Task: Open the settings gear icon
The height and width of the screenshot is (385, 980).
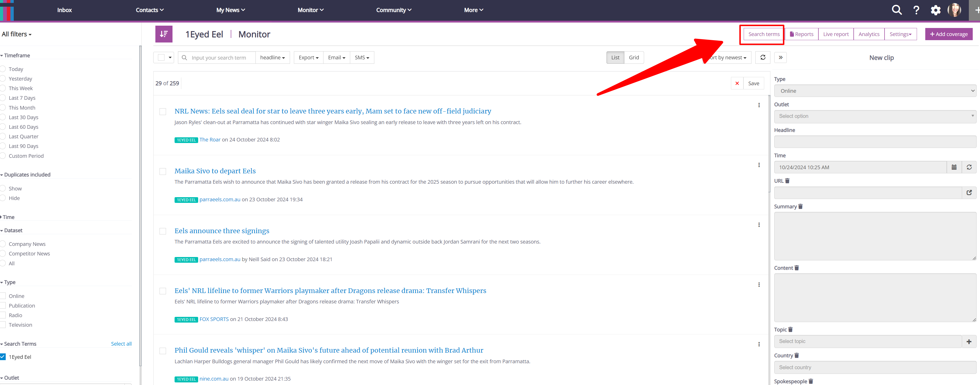Action: coord(935,10)
